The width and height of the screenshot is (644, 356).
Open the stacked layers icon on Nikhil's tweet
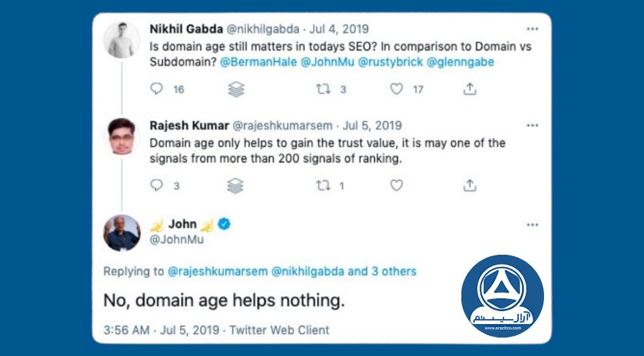click(x=236, y=90)
